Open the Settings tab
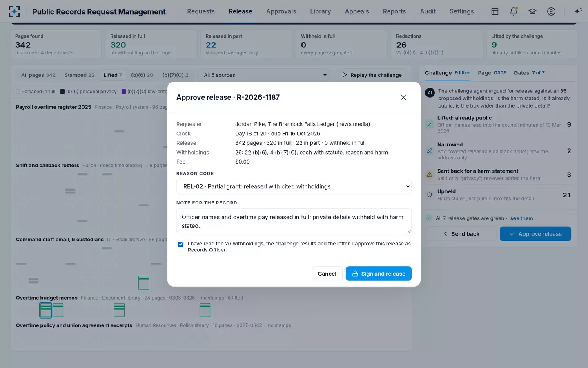The image size is (588, 368). (462, 11)
